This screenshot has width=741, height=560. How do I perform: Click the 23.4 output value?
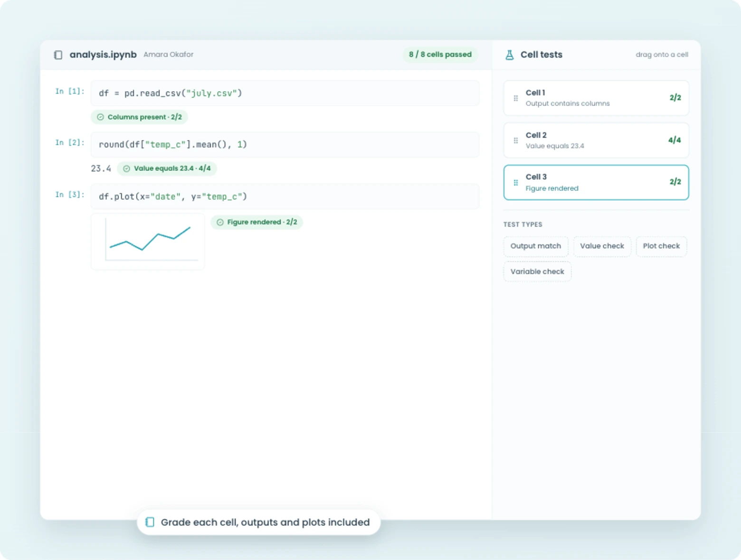101,168
